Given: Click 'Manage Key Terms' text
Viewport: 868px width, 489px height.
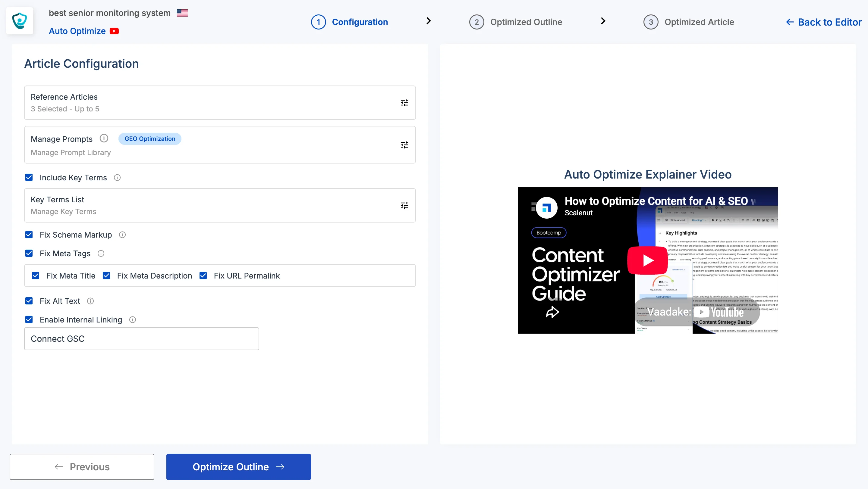Looking at the screenshot, I should (63, 211).
